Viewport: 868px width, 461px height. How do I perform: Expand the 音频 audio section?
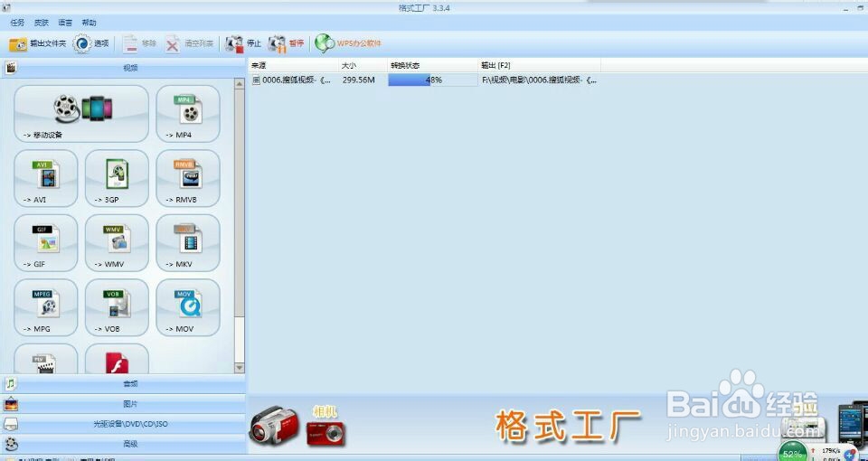(123, 383)
